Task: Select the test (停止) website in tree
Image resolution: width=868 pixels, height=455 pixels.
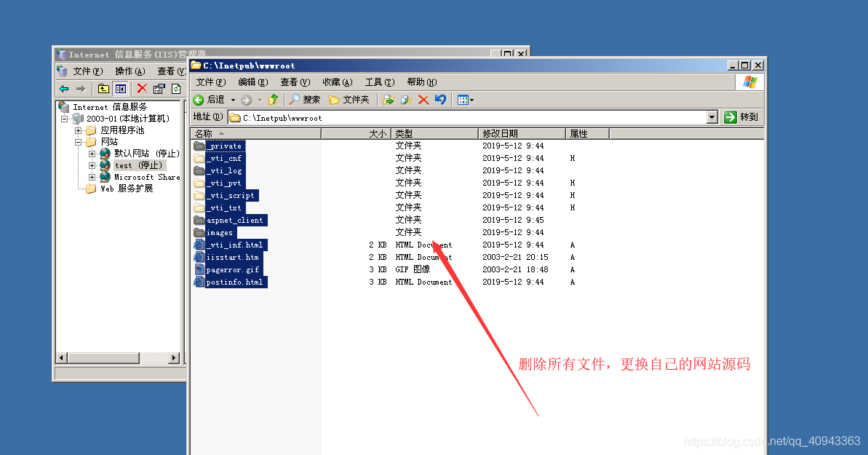Action: tap(138, 166)
